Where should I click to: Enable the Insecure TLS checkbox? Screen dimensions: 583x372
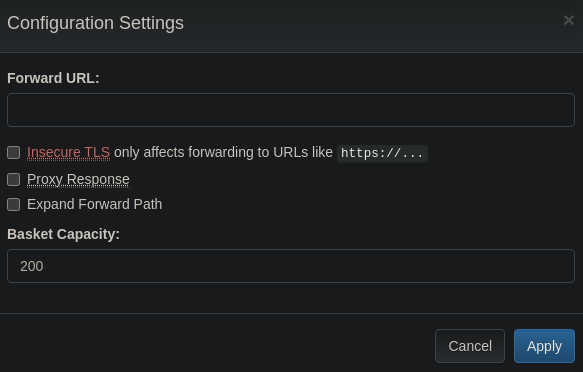click(x=14, y=152)
